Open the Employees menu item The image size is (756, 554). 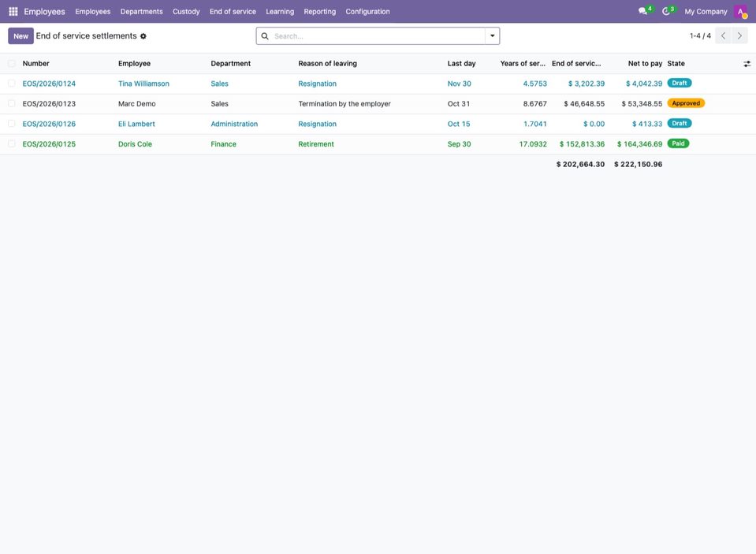[92, 12]
